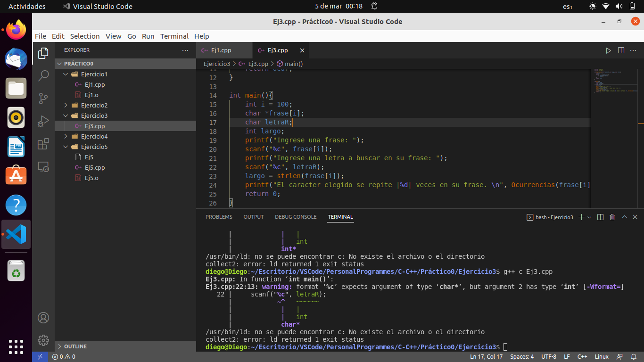Click the Run Code play icon

[x=608, y=50]
